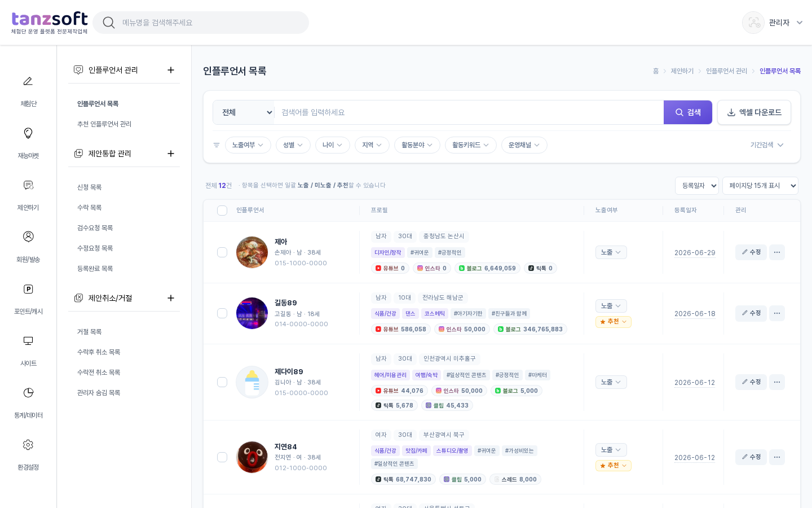Open the 재능마켓 lightbulb icon
The height and width of the screenshot is (508, 812).
click(x=28, y=133)
